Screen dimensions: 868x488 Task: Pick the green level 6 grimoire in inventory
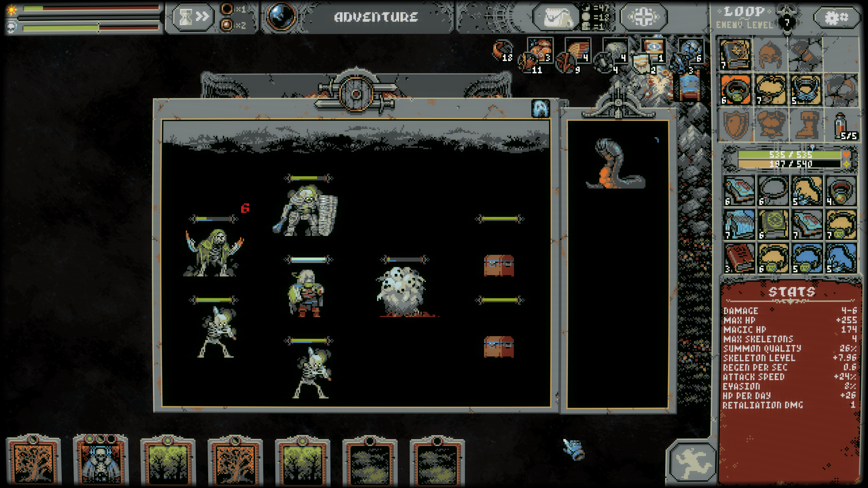tap(773, 224)
